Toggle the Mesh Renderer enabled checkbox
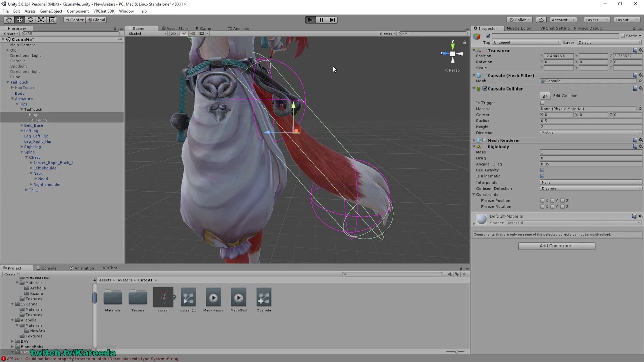This screenshot has width=644, height=362. pos(485,140)
